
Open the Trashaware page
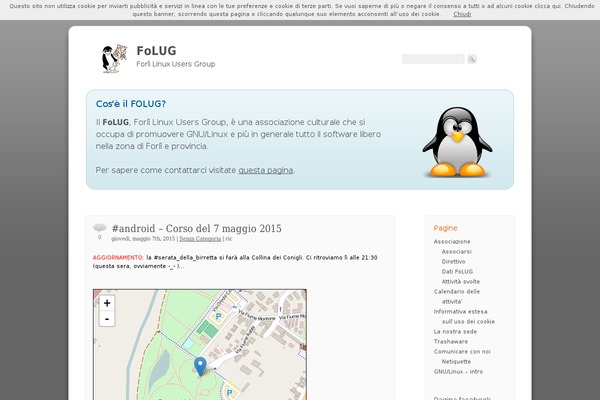[x=450, y=341]
